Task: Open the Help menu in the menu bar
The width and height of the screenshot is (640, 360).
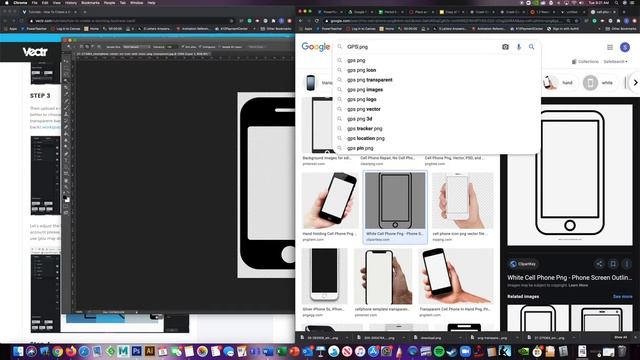Action: pos(151,3)
